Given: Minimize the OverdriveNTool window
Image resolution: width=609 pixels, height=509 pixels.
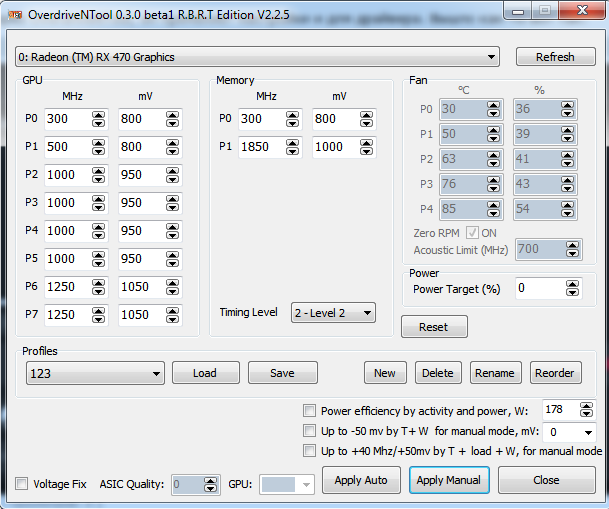Looking at the screenshot, I should [518, 10].
